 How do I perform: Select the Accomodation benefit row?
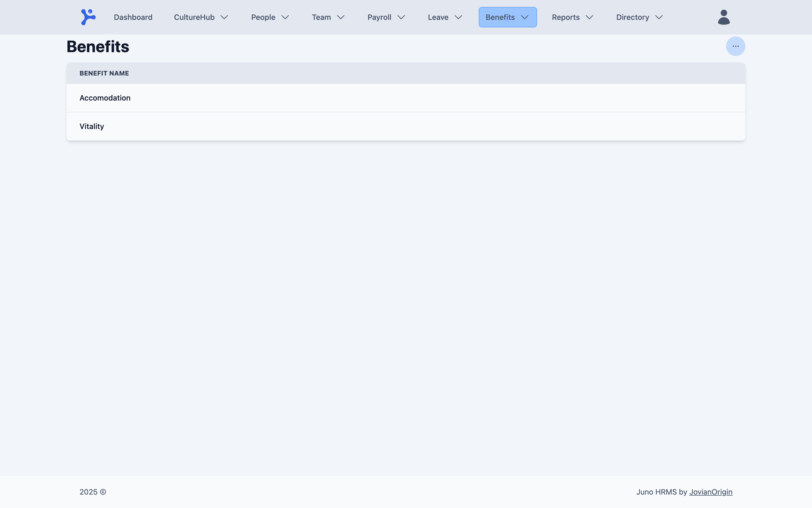tap(406, 98)
